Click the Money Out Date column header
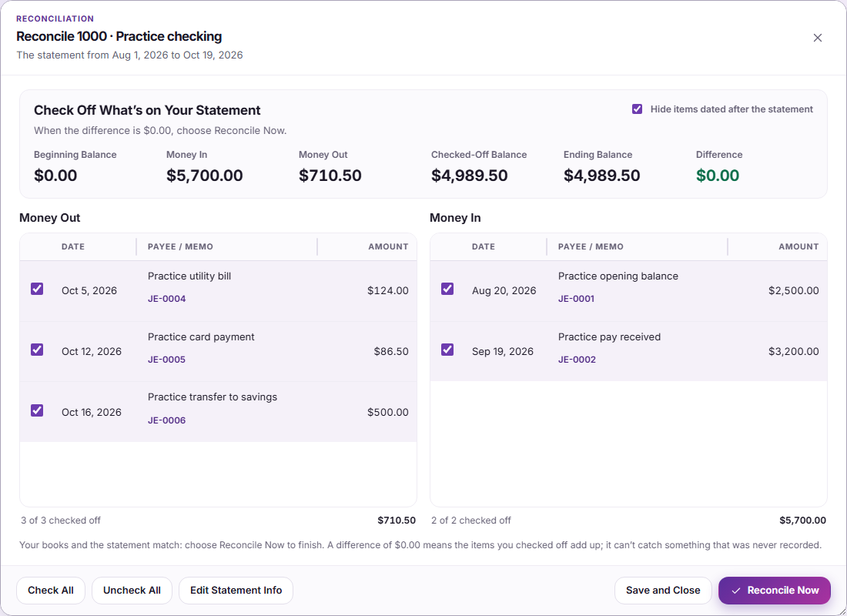This screenshot has height=616, width=847. (73, 246)
